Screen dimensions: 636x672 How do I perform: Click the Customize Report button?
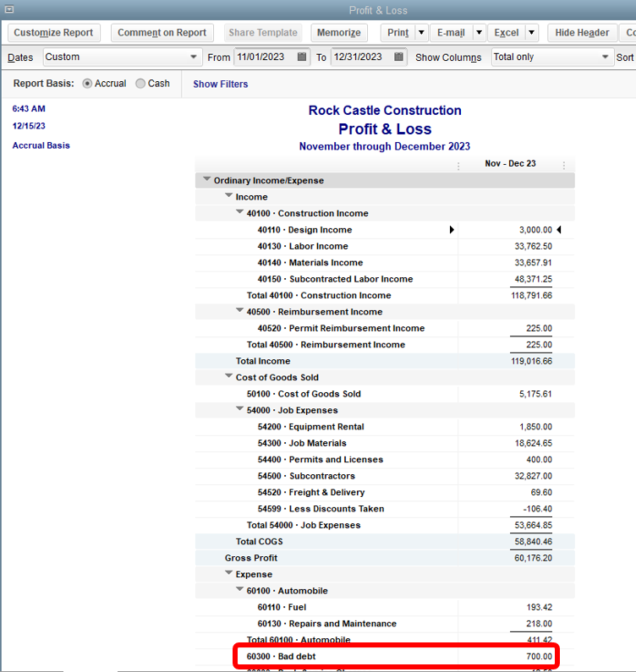pos(53,33)
